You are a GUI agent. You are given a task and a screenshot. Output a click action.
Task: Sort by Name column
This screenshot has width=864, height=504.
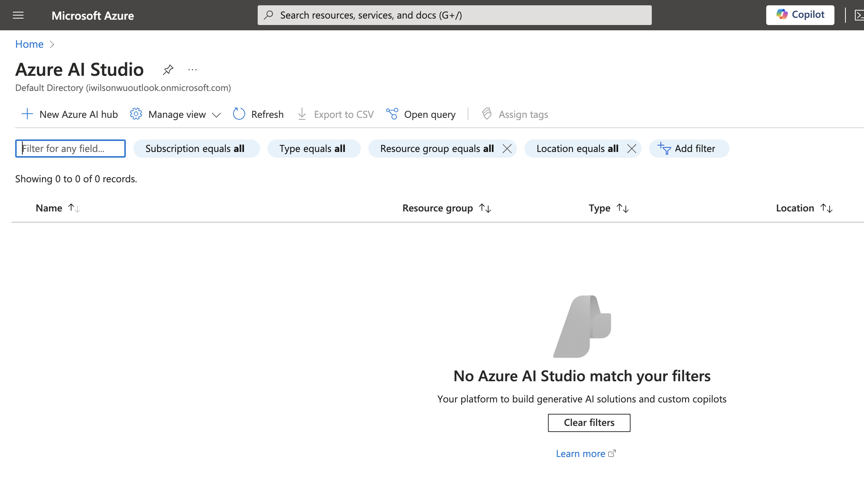58,208
